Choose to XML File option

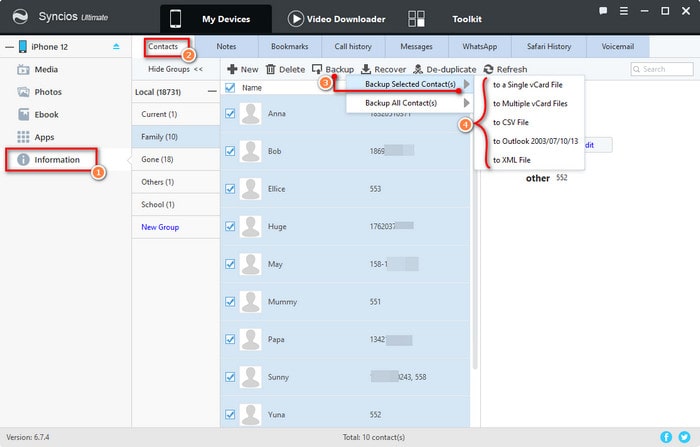click(529, 160)
